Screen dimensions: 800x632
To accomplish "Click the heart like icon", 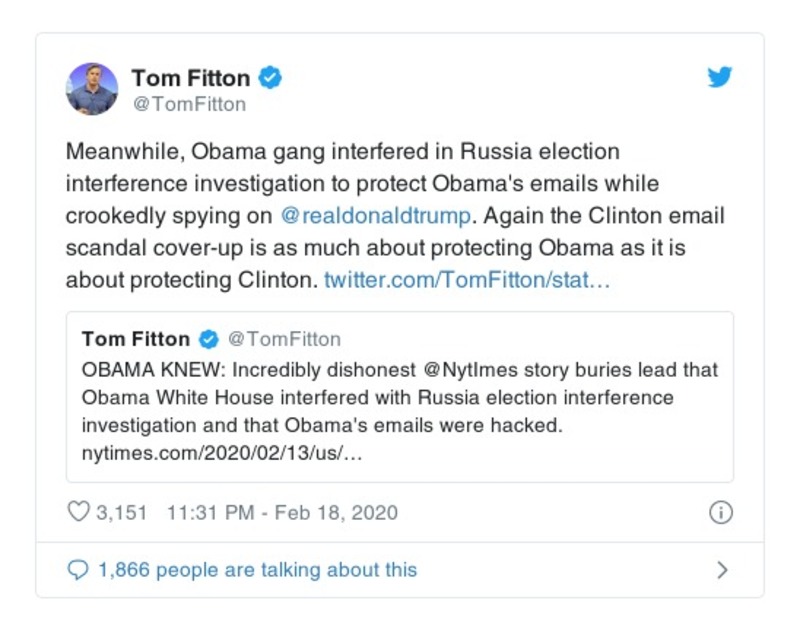I will coord(78,513).
